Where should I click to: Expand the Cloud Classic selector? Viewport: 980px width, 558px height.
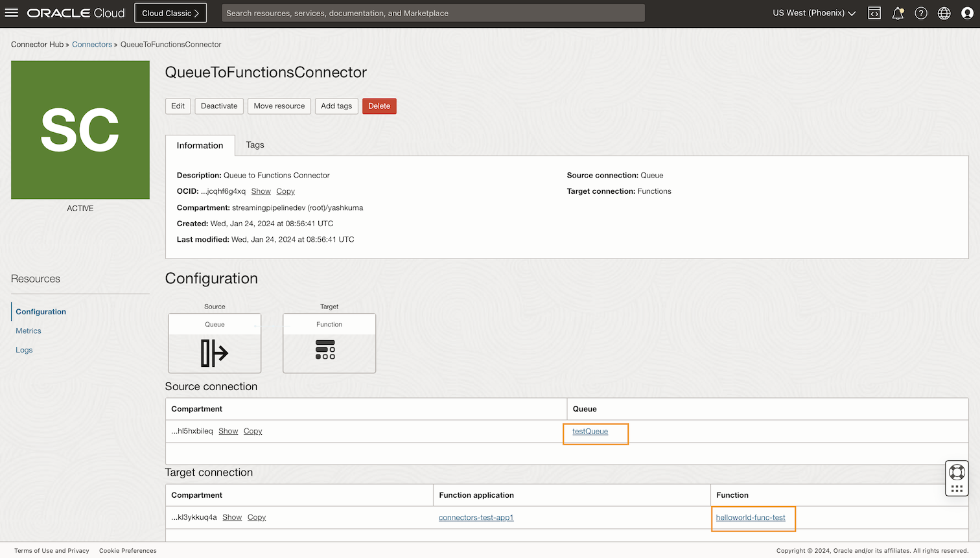click(170, 12)
